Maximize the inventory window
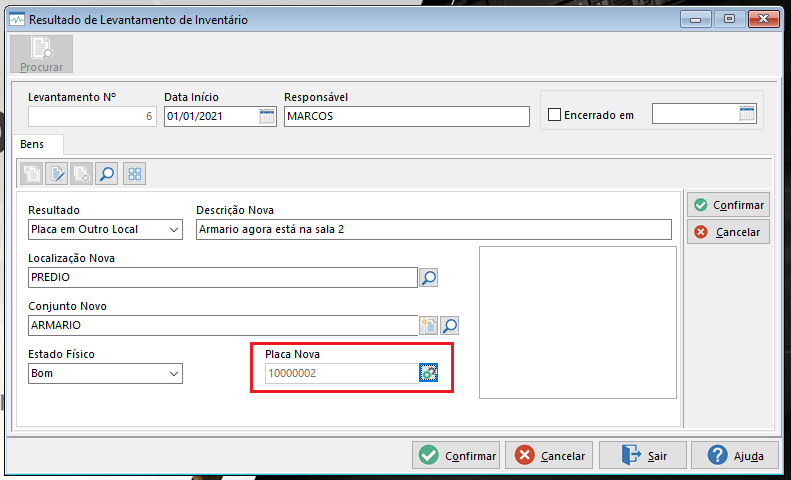Viewport: 791px width, 480px height. pyautogui.click(x=729, y=19)
